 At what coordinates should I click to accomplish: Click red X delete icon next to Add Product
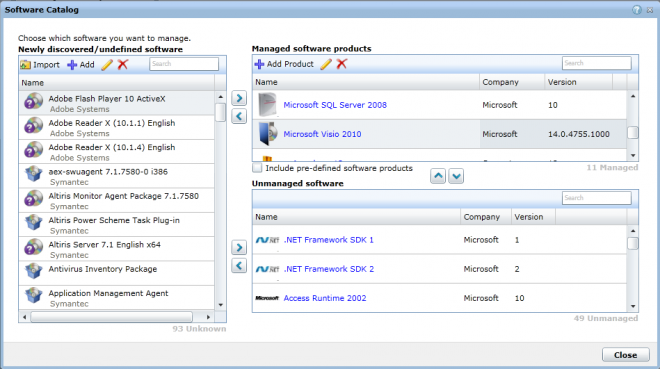click(x=342, y=64)
